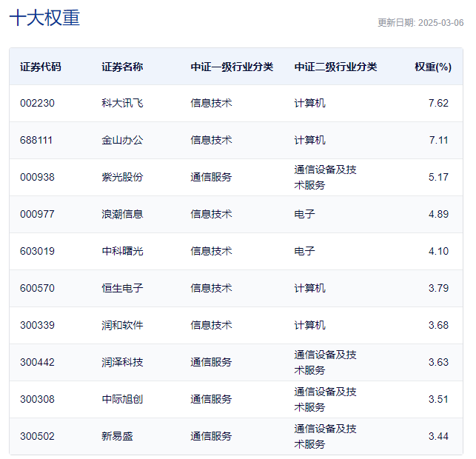Click 通信服务 in the 紫光股份 row
The width and height of the screenshot is (476, 459).
tap(211, 177)
